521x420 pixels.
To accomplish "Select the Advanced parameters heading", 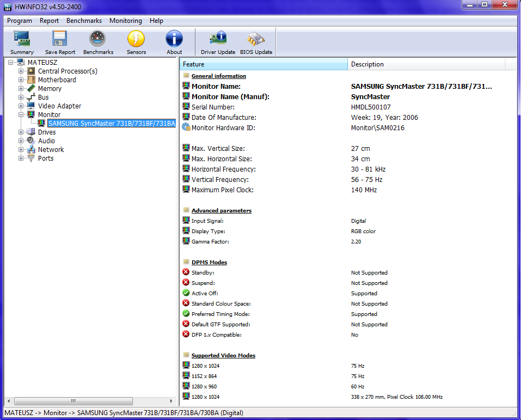I will click(221, 210).
